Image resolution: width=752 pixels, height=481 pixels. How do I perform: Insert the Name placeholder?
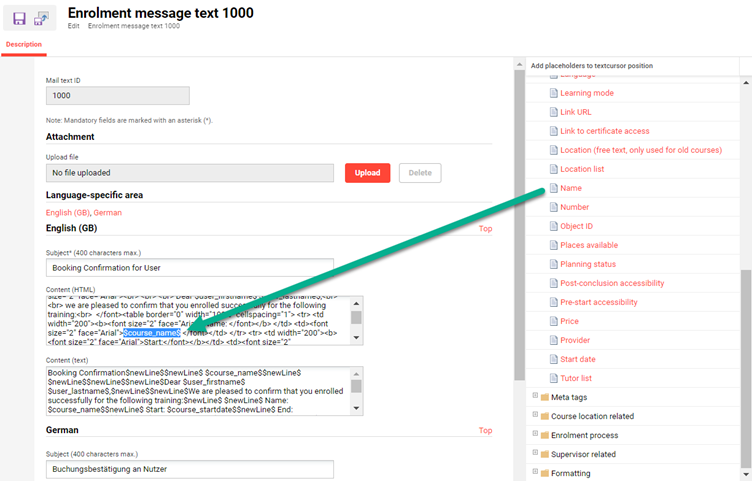tap(570, 188)
